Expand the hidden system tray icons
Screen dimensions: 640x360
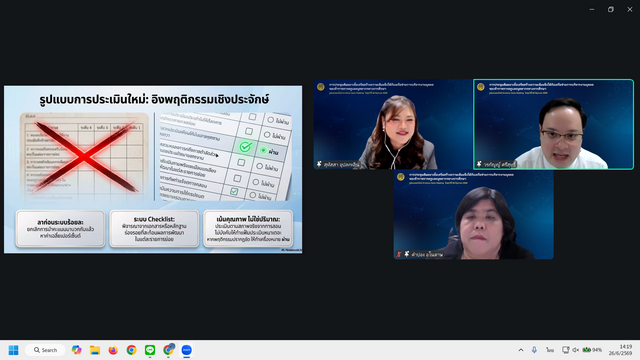[521, 350]
